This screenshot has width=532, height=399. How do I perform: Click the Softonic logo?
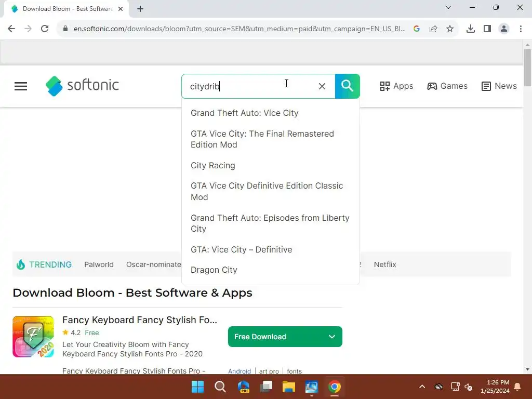pyautogui.click(x=82, y=86)
